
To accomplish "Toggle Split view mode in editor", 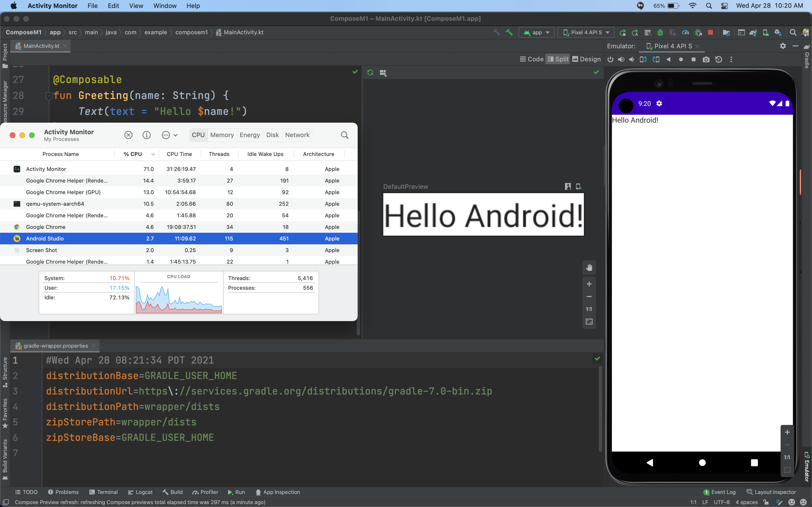I will click(558, 59).
